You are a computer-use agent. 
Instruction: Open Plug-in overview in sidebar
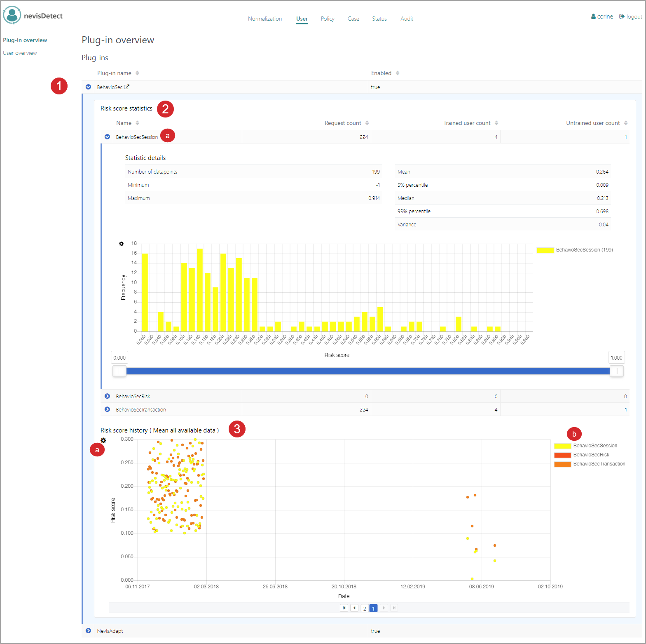tap(25, 40)
